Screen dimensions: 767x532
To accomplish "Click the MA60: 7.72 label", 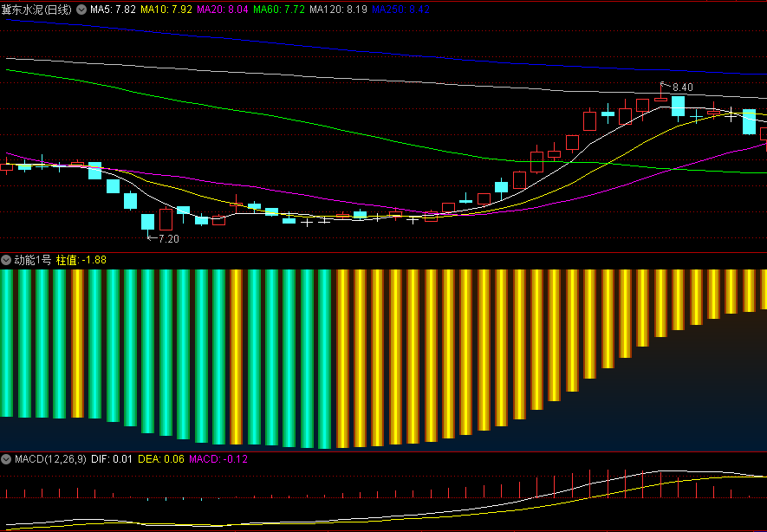I will coord(280,10).
